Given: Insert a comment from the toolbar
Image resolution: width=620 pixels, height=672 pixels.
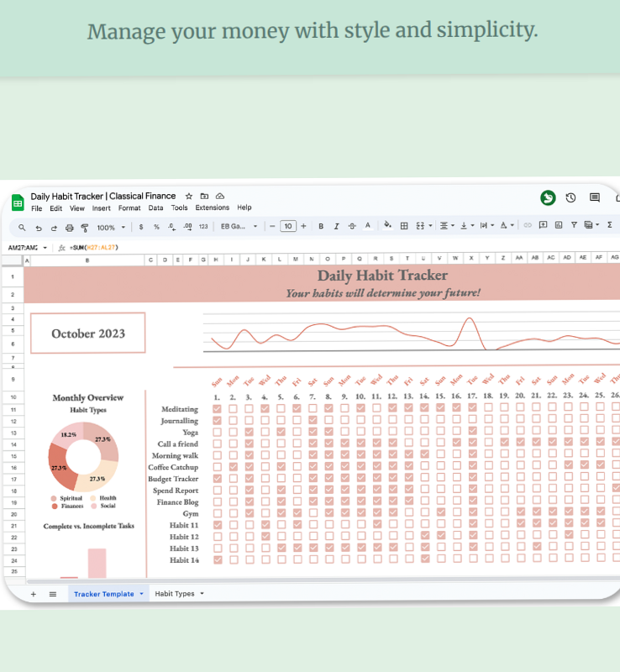Looking at the screenshot, I should (x=543, y=225).
